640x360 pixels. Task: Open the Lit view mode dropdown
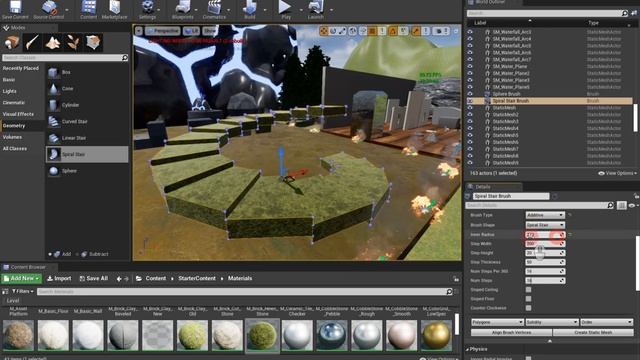(191, 31)
